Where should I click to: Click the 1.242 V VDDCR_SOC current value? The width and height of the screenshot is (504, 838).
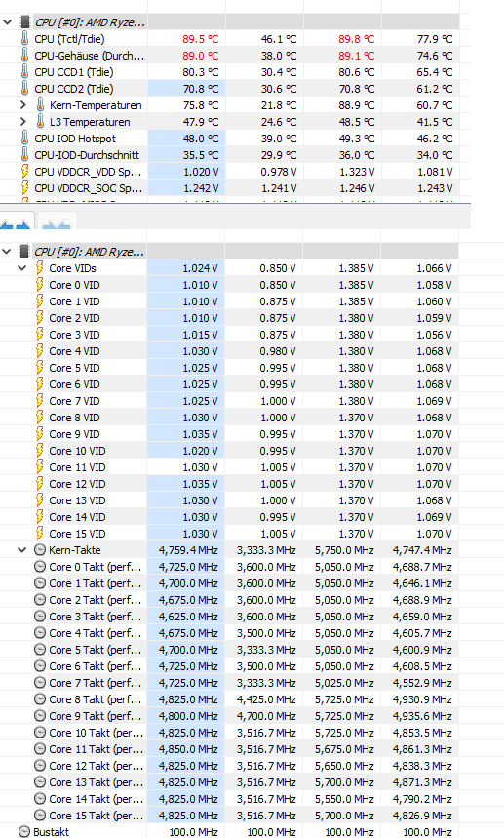[201, 188]
